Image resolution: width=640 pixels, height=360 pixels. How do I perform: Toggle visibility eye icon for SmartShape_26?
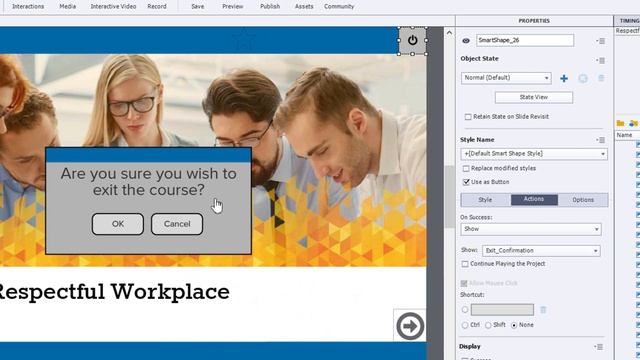[x=466, y=41]
